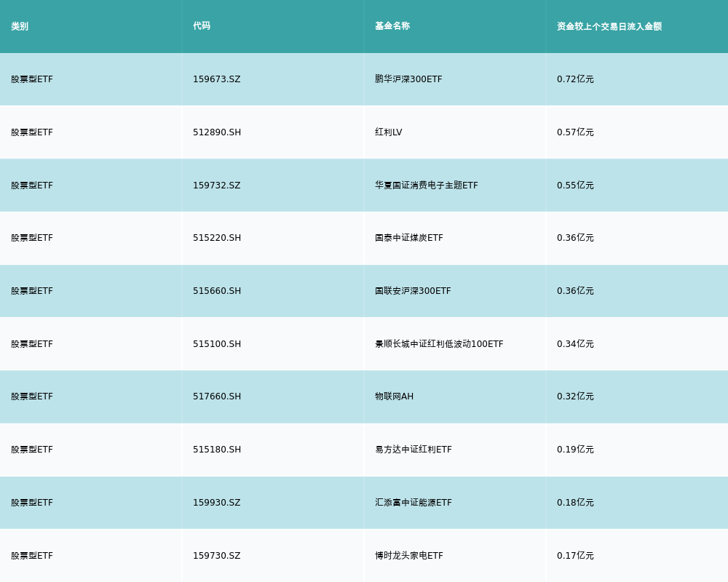Viewport: 728px width, 582px height.
Task: Select code 517660.SH
Action: click(217, 396)
